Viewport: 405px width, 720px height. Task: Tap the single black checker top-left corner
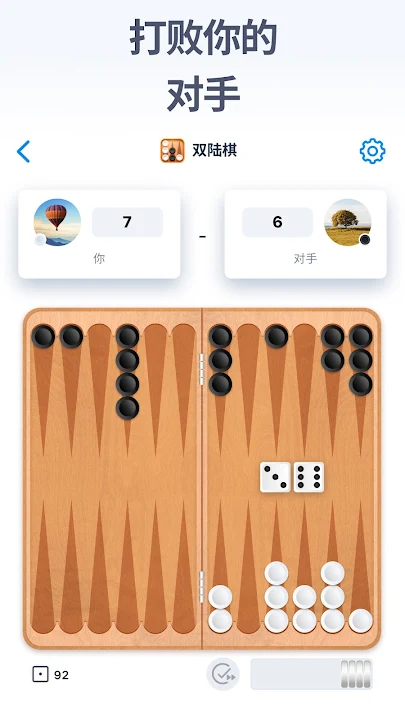(43, 336)
